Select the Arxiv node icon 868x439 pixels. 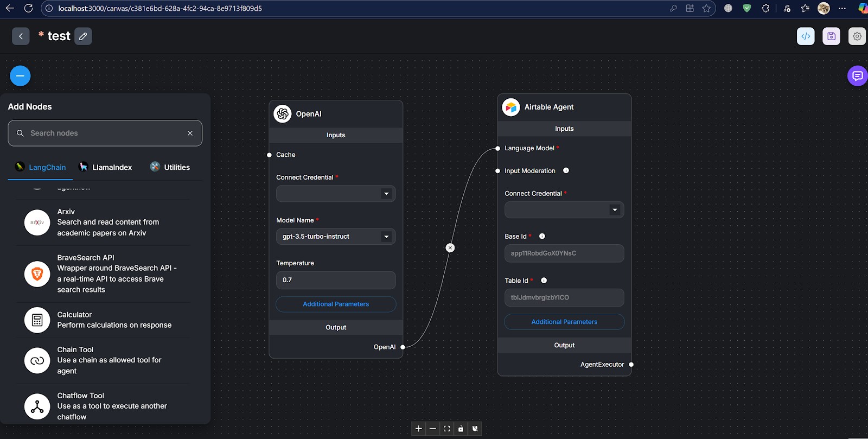(37, 222)
